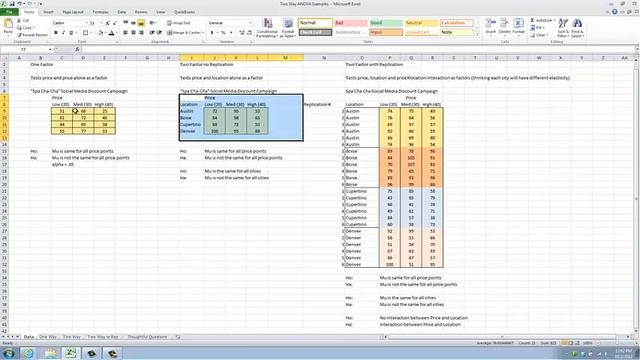
Task: Switch to the Review ribbon tab
Action: pyautogui.click(x=141, y=12)
